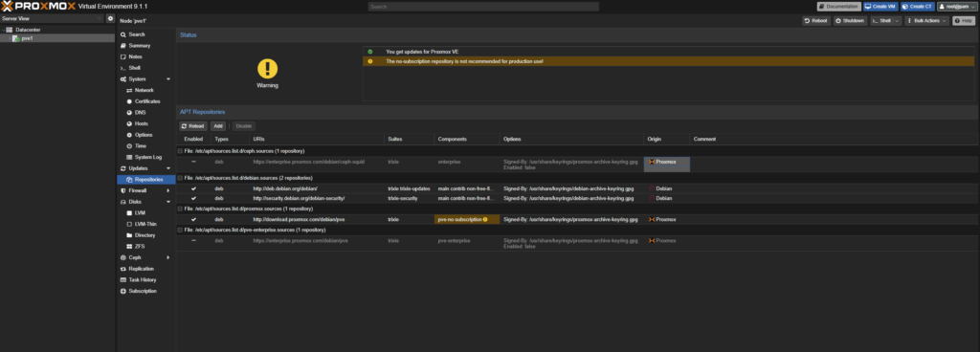The width and height of the screenshot is (980, 352).
Task: Open Network settings under System
Action: (x=144, y=90)
